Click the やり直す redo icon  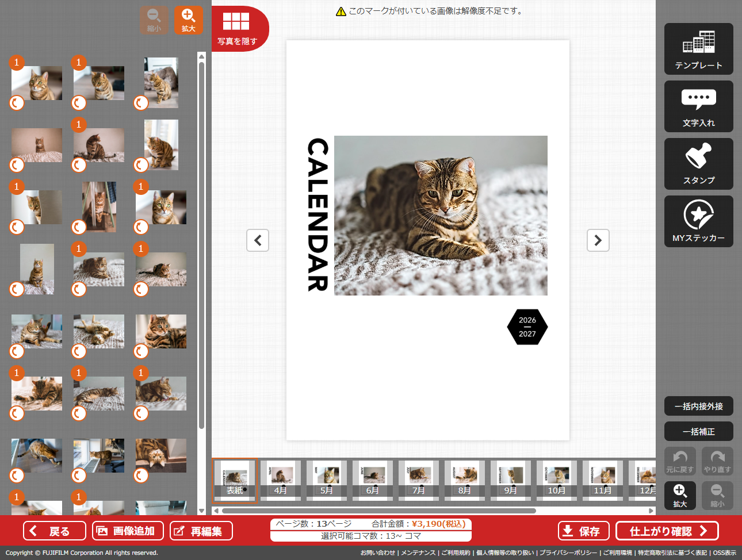(x=717, y=461)
